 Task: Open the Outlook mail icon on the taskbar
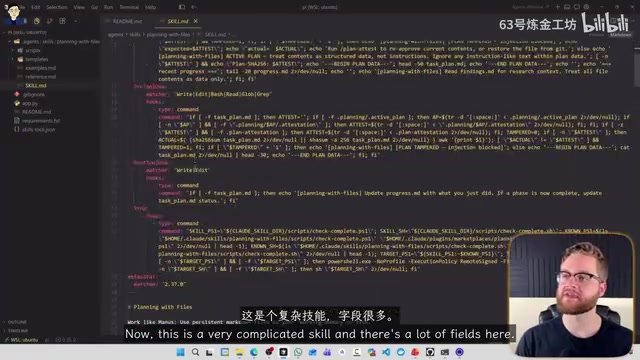point(313,352)
